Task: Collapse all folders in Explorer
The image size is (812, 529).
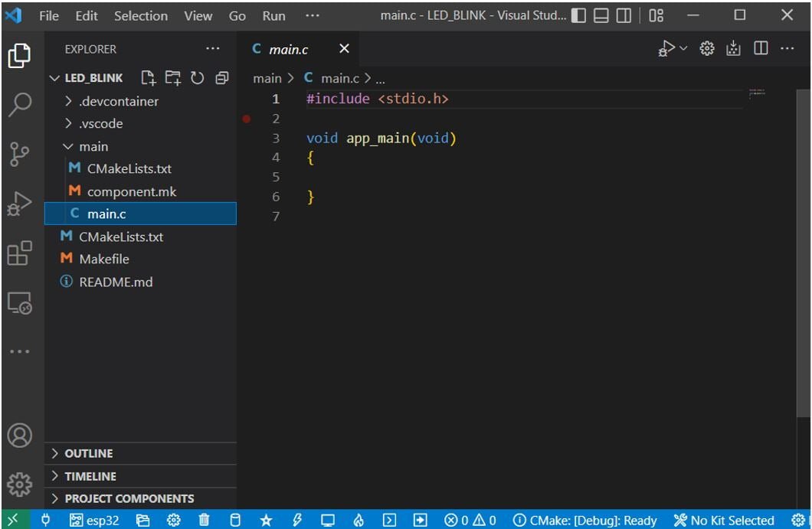Action: (x=222, y=78)
